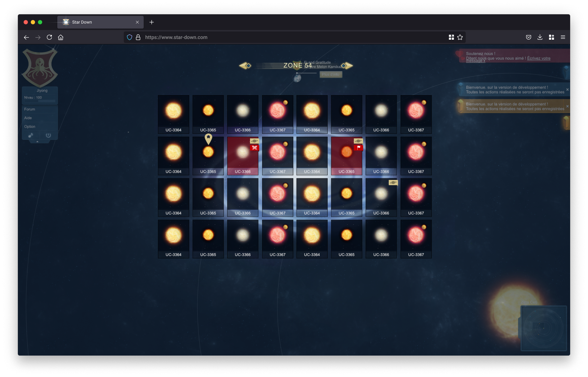Click the red crossed-swords battle icon
The width and height of the screenshot is (588, 377).
[254, 148]
